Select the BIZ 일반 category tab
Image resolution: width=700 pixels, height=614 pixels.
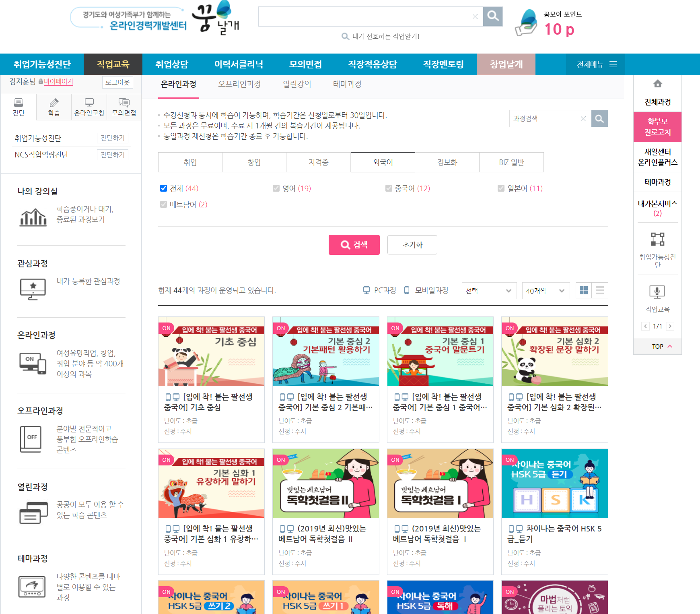511,162
